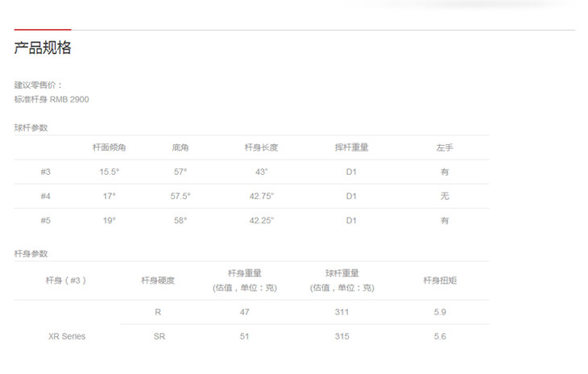Select the #3 club row label
Viewport: 588px width, 374px height.
46,172
